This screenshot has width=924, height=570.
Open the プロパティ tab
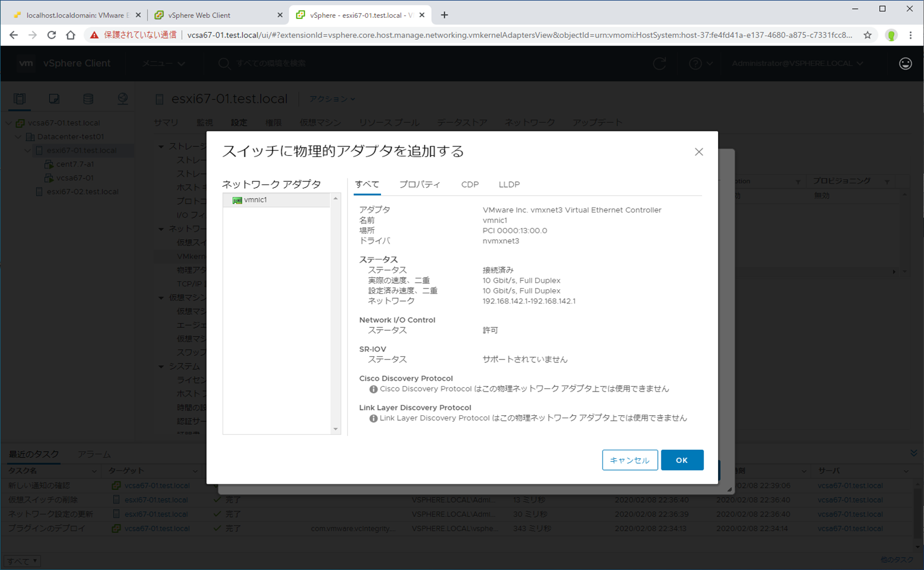pyautogui.click(x=420, y=184)
